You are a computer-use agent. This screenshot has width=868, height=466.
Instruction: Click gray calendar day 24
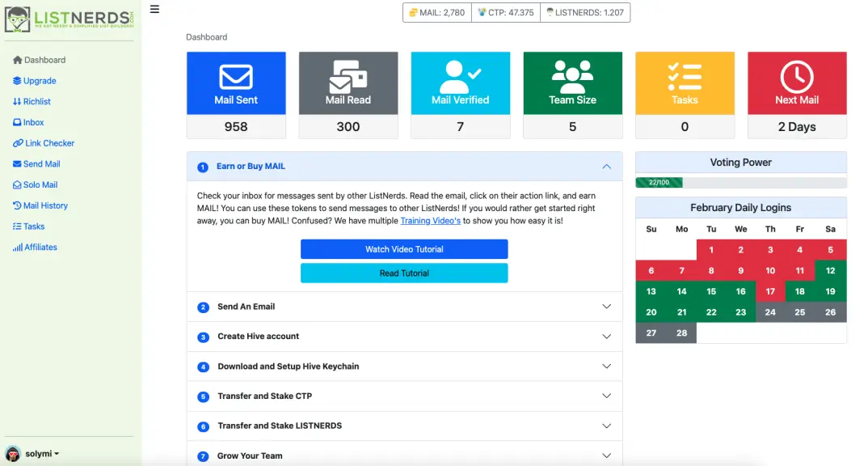click(x=770, y=312)
